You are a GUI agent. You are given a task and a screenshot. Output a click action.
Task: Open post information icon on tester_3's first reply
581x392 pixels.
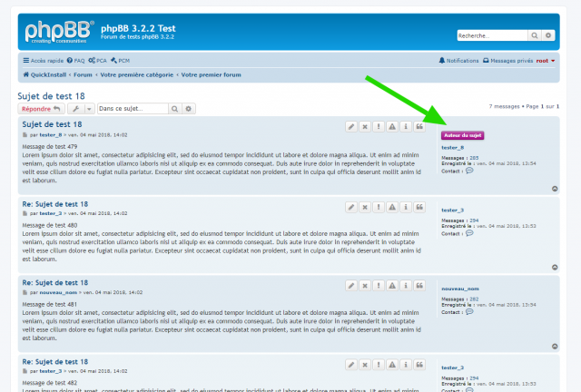406,206
